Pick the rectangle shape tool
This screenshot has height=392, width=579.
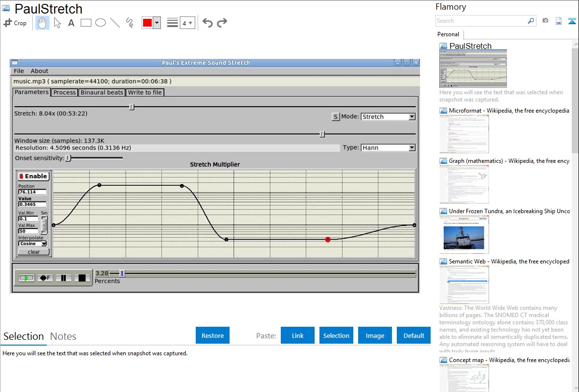pyautogui.click(x=86, y=23)
